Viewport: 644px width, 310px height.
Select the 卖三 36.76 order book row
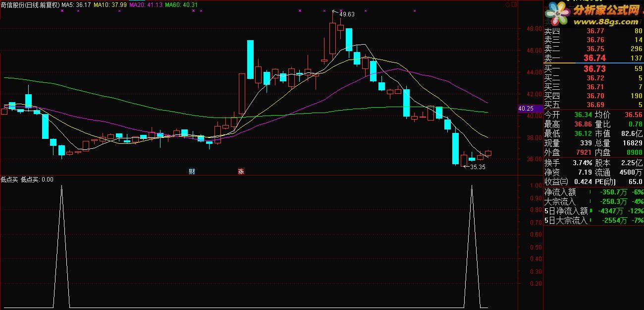593,40
